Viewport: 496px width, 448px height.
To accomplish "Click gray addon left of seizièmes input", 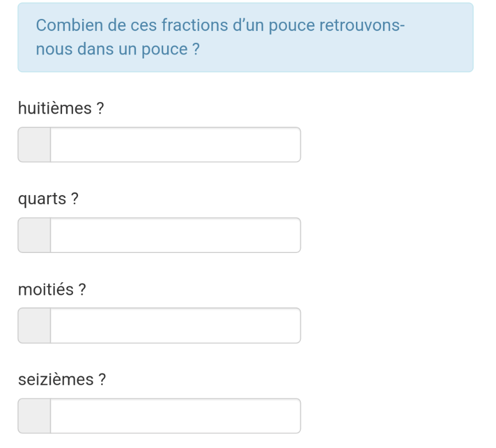I will click(34, 416).
